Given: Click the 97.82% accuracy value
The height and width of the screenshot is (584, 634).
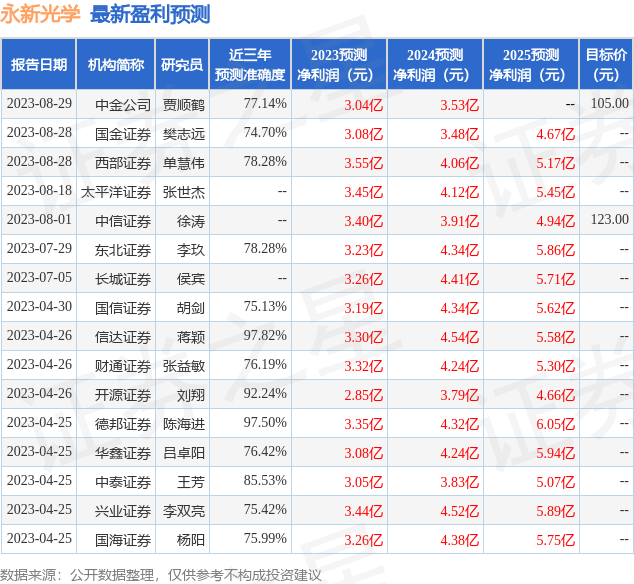Looking at the screenshot, I should pos(265,336).
